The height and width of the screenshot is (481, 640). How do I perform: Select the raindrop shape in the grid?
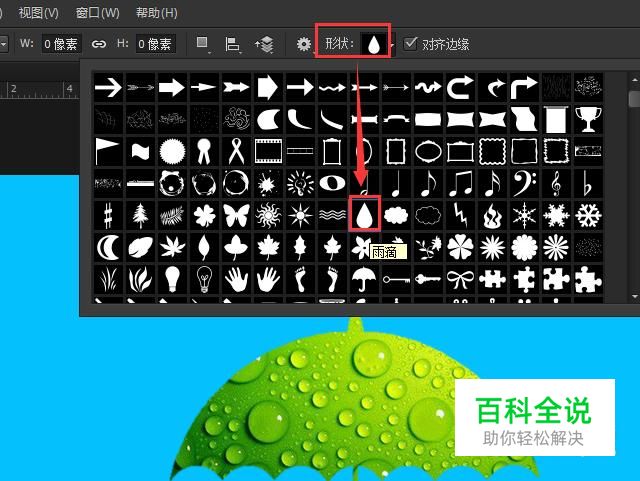coord(364,216)
